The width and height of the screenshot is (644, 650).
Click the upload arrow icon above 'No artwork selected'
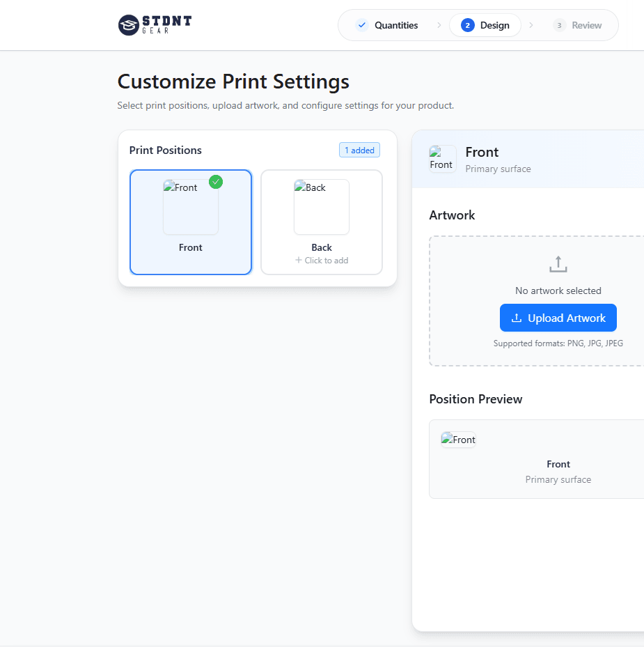[558, 264]
